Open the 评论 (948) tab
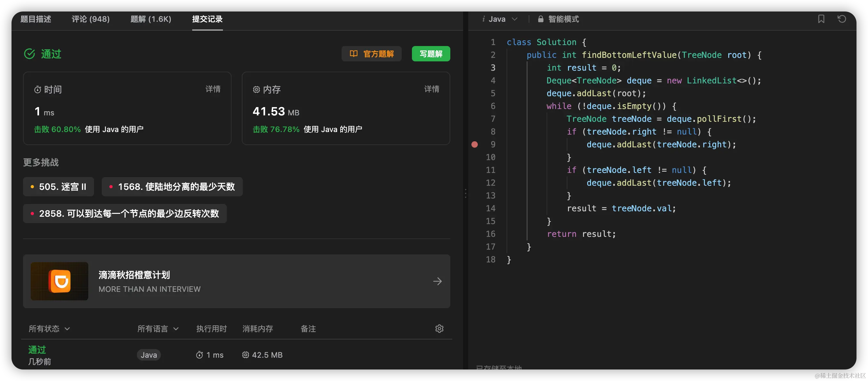 coord(91,19)
